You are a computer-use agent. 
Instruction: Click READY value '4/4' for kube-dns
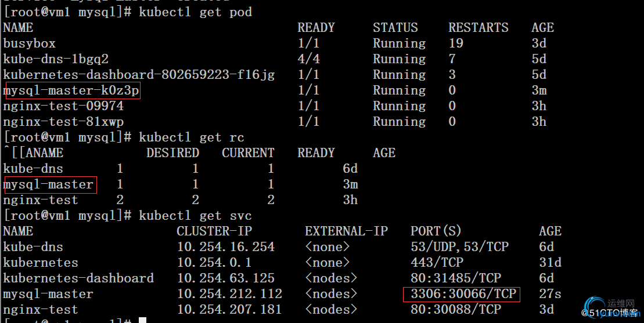[x=308, y=59]
